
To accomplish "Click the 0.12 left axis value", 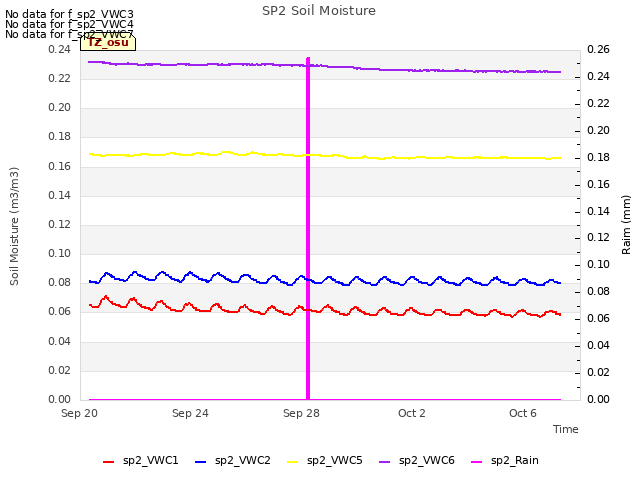I will [x=60, y=224].
